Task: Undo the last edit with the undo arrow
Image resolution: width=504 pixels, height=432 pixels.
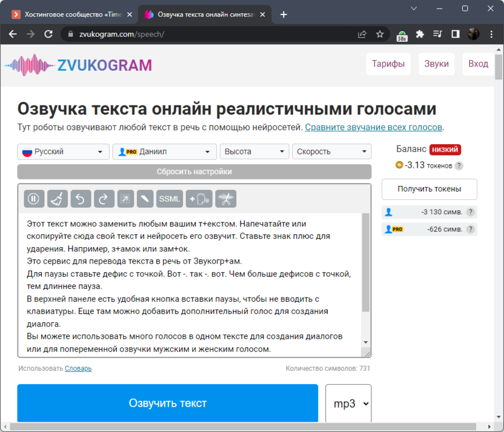Action: [x=81, y=199]
